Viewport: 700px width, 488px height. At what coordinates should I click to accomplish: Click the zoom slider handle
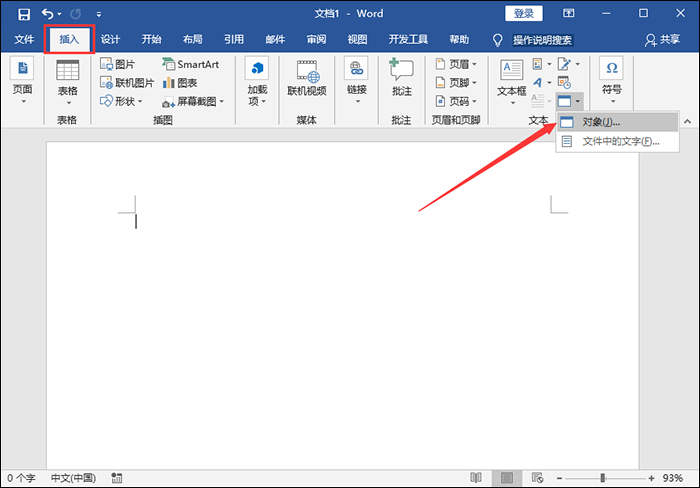click(603, 478)
